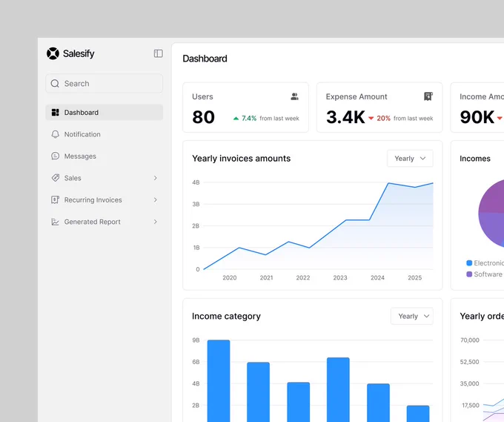This screenshot has width=504, height=422.
Task: Open Yearly dropdown on invoices amounts chart
Action: click(x=410, y=158)
